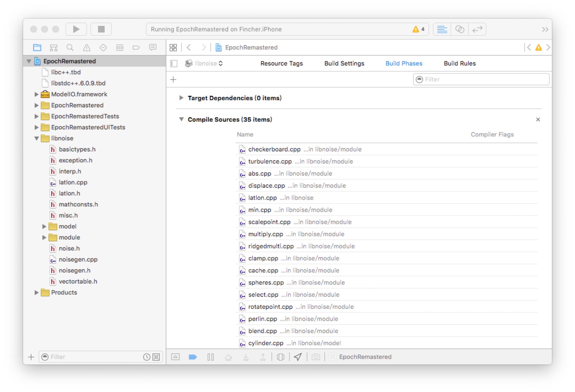Open vectortable.h header file
The width and height of the screenshot is (575, 392).
click(x=95, y=282)
